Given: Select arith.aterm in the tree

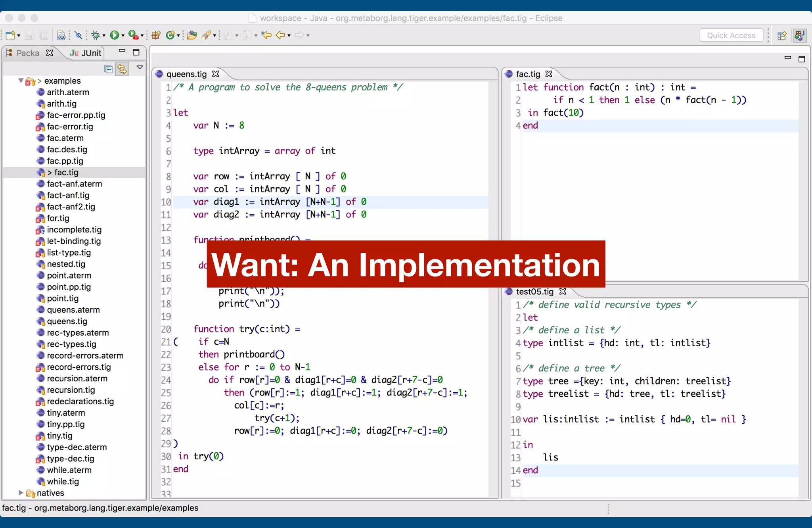Looking at the screenshot, I should click(x=68, y=92).
